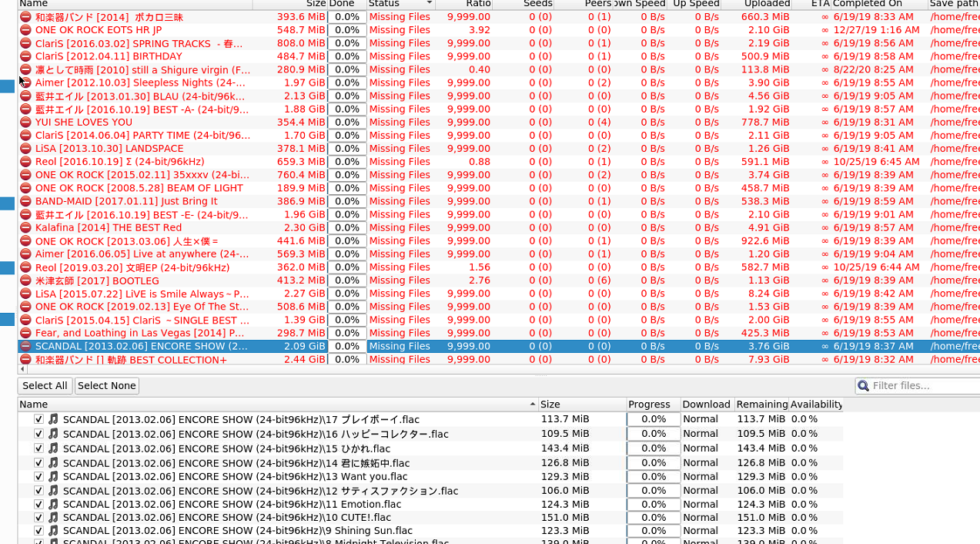This screenshot has width=980, height=544.
Task: Toggle checkbox for 10 CUTE!.flac
Action: [38, 517]
